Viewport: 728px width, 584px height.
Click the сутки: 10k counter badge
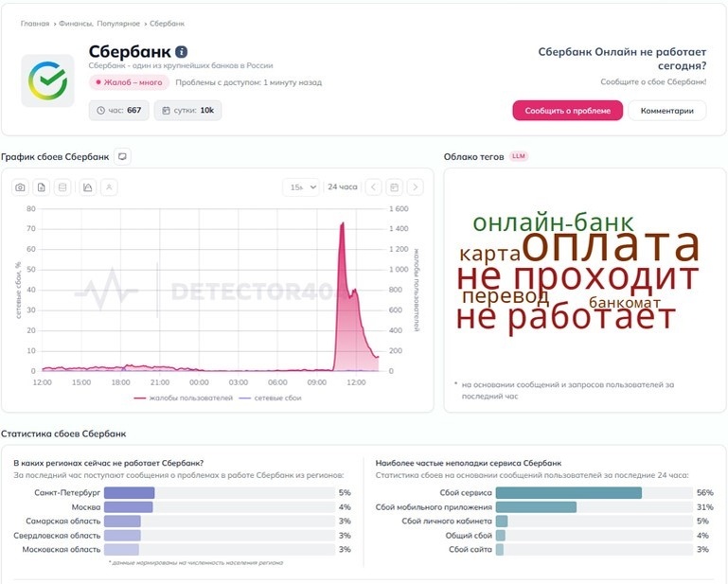click(187, 110)
